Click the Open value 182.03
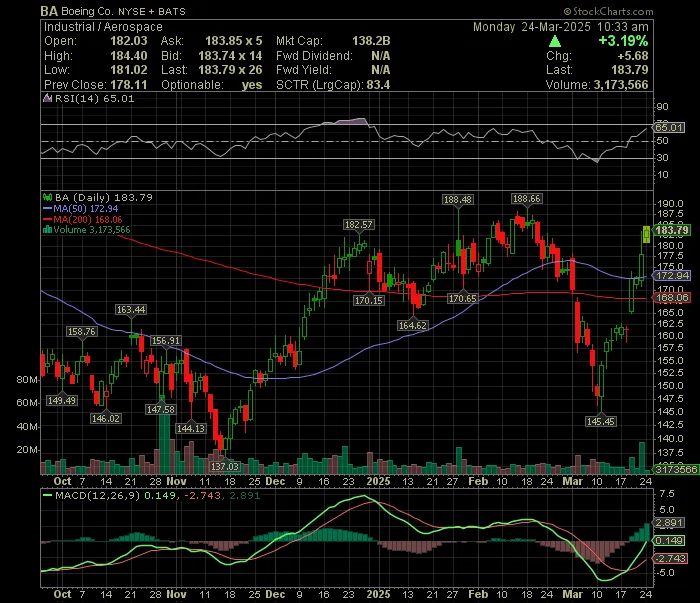The image size is (700, 603). point(129,41)
